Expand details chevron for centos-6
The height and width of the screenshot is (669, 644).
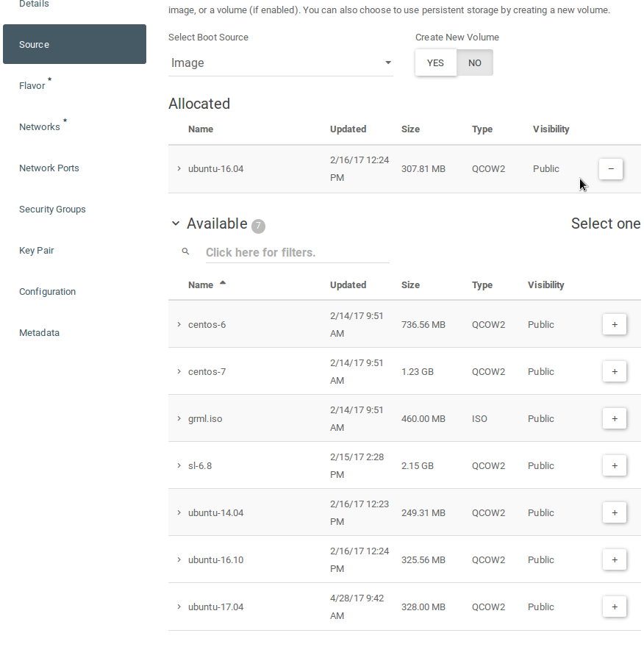coord(179,325)
